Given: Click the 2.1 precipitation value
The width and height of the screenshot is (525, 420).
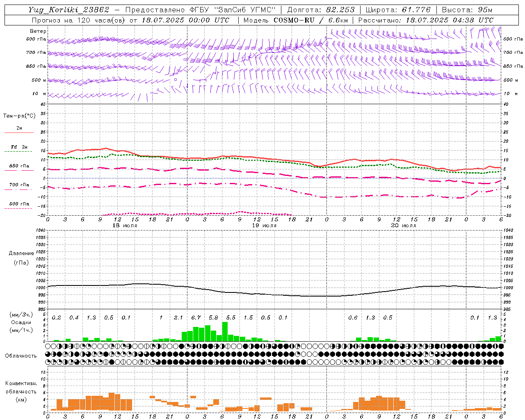Looking at the screenshot, I should pyautogui.click(x=178, y=318).
